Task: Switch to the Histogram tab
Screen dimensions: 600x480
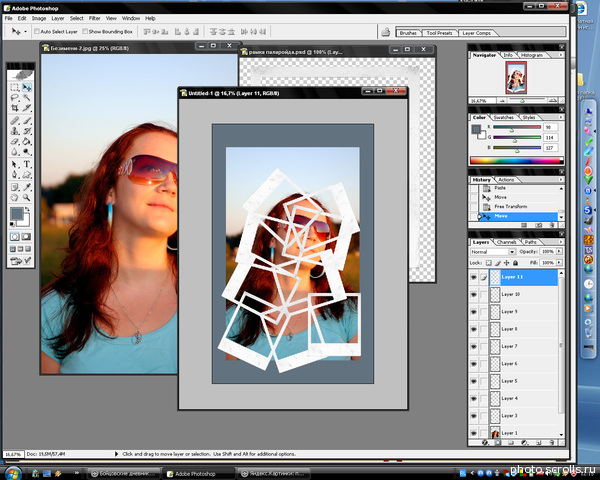Action: (532, 56)
